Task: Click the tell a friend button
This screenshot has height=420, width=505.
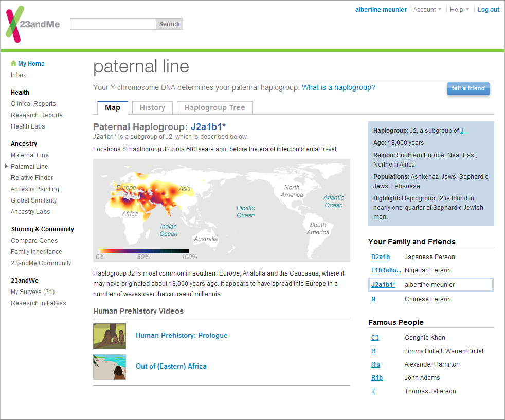Action: coord(468,88)
